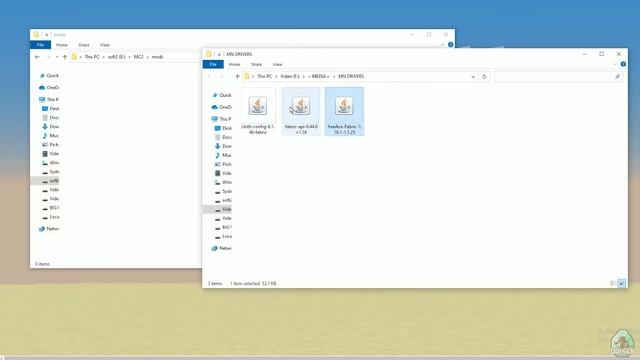Open recent locations dropdown in mods window
The height and width of the screenshot is (360, 640).
[x=57, y=57]
